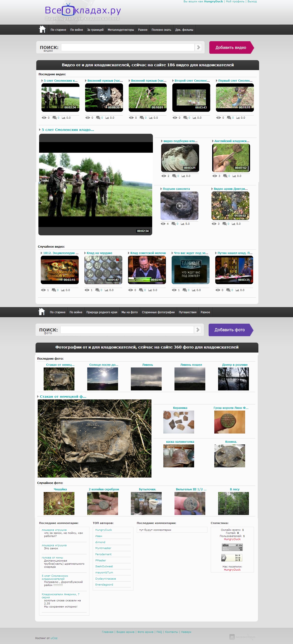Click eye icon under «Путин нашел клад» video
The height and width of the screenshot is (644, 293).
218,290
